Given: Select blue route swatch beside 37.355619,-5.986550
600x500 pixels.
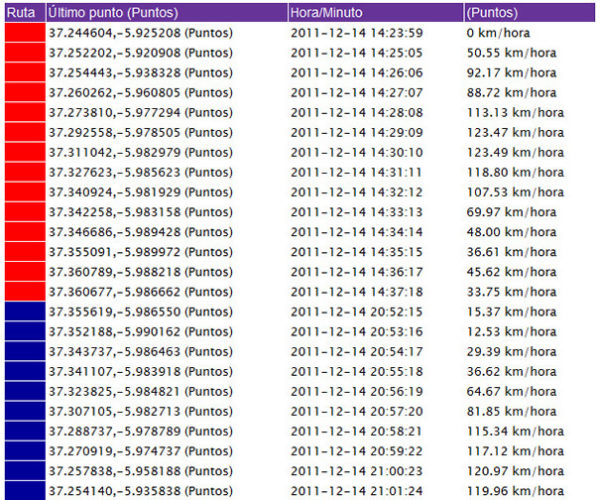Looking at the screenshot, I should pos(22,311).
